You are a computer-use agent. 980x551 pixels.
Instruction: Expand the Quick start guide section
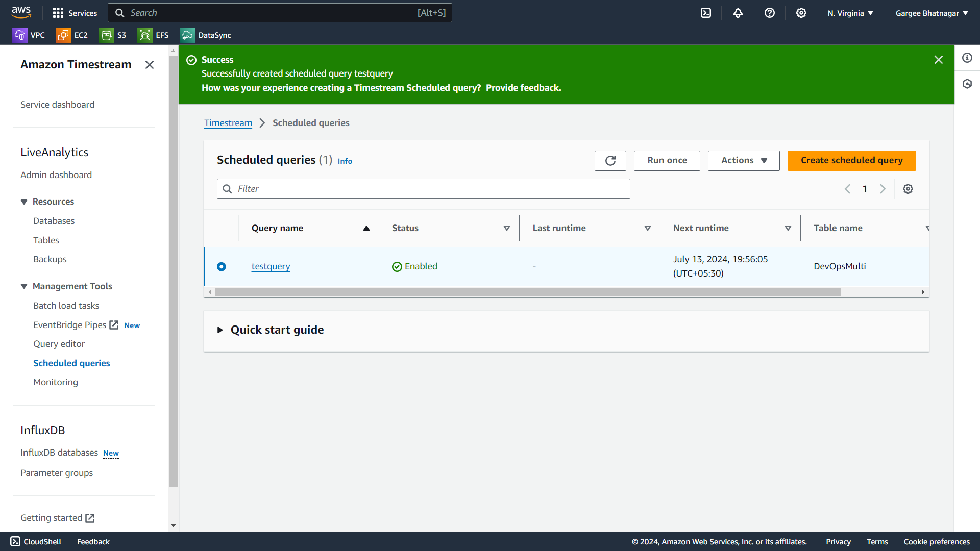220,330
